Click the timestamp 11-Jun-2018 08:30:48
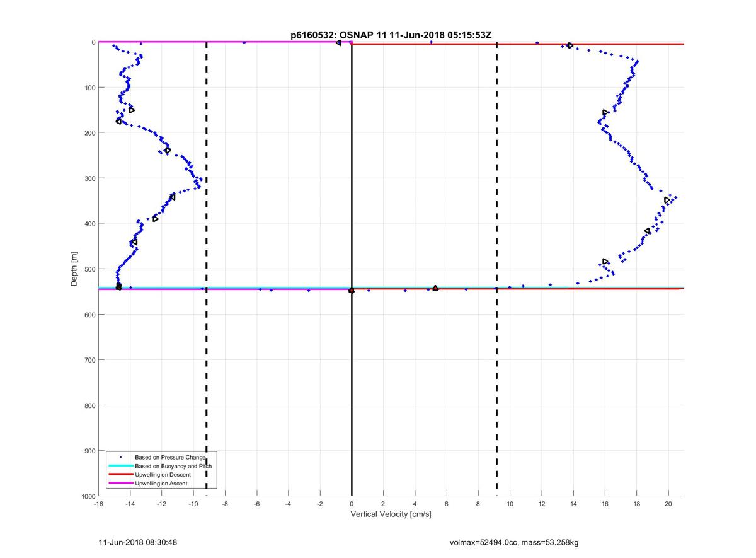Screen dimensions: 756x558 click(x=137, y=542)
